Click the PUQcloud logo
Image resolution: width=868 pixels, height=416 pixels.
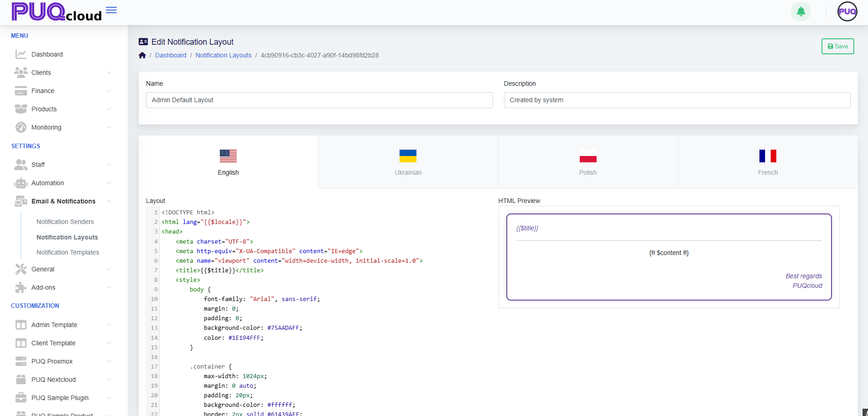(x=57, y=12)
